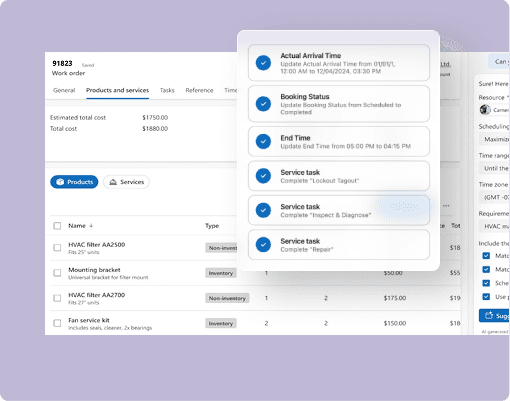
Task: Toggle the select-all checkbox in header
Action: coord(57,226)
